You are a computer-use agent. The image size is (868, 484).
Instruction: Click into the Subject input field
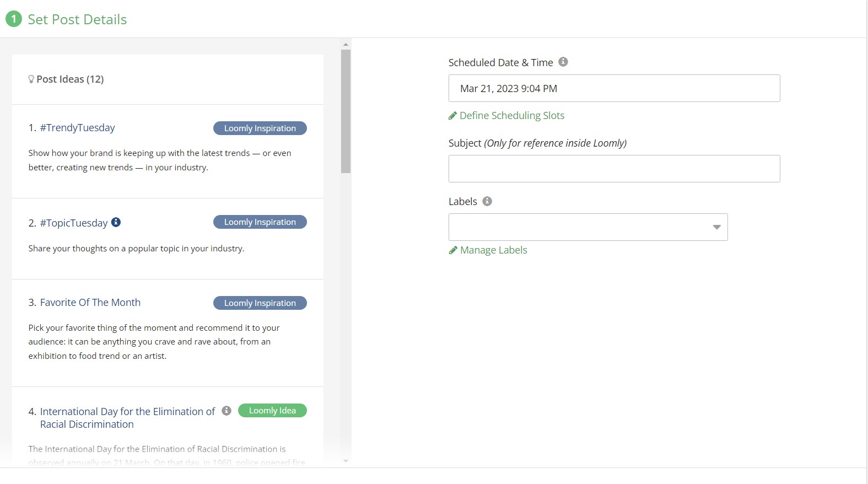(614, 169)
